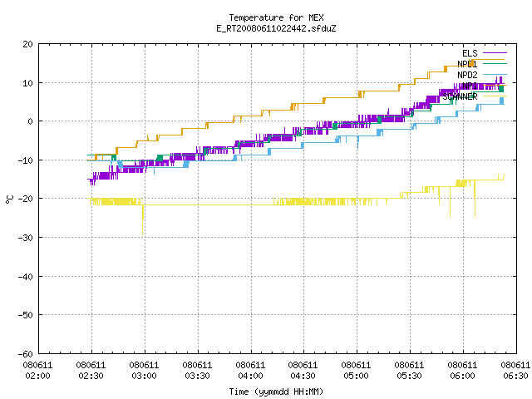The width and height of the screenshot is (532, 399).
Task: Click the x-axis tick label "080611 05:30"
Action: (x=410, y=371)
